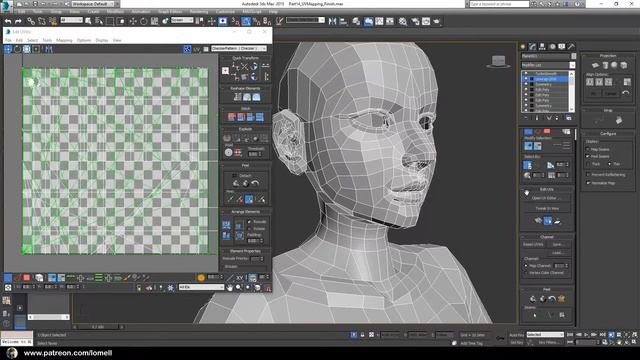The image size is (640, 360).
Task: Toggle the Normalize Map checkbox
Action: [588, 183]
